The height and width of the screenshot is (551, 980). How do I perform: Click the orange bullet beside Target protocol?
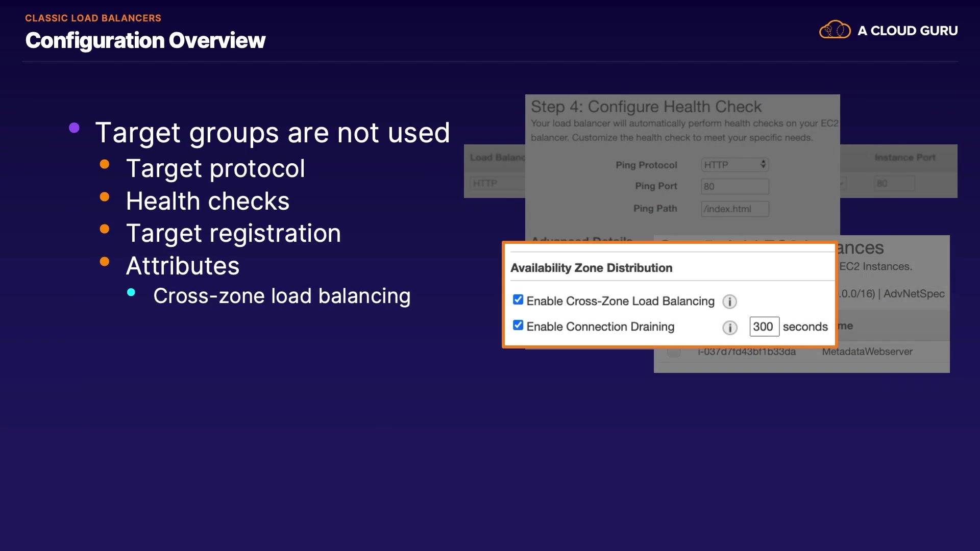(105, 164)
